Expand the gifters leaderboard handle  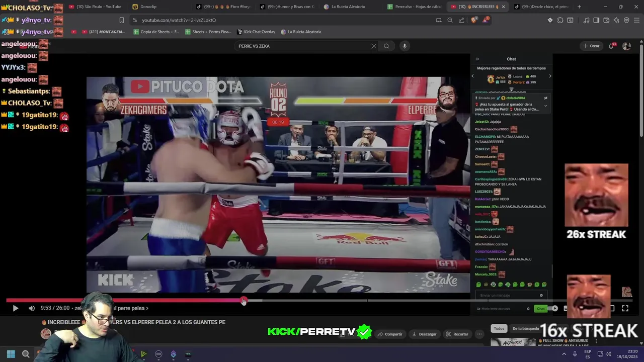coord(511,89)
